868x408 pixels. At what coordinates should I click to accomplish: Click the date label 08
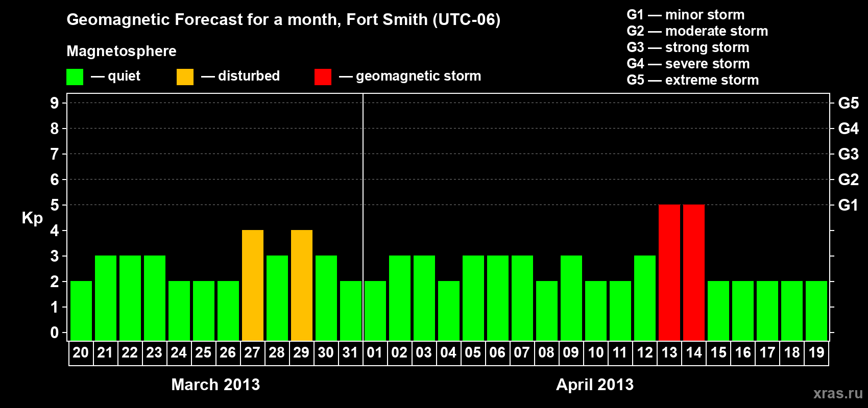[546, 352]
